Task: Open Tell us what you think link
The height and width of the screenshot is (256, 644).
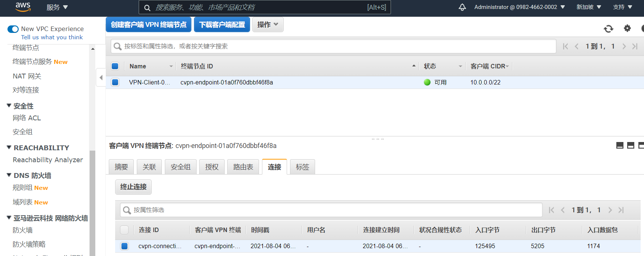Action: click(x=52, y=37)
